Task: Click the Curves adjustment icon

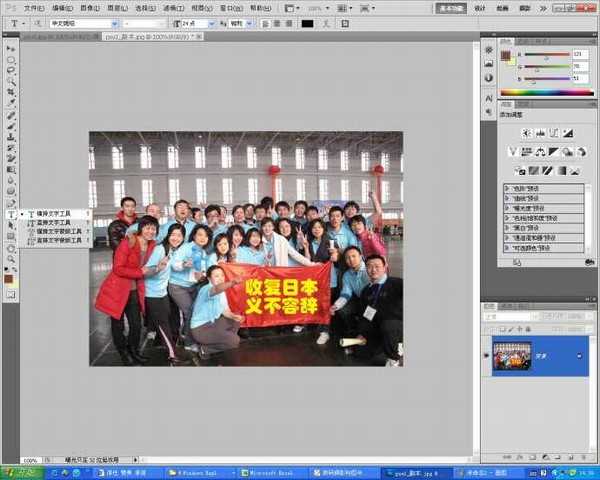Action: [552, 133]
